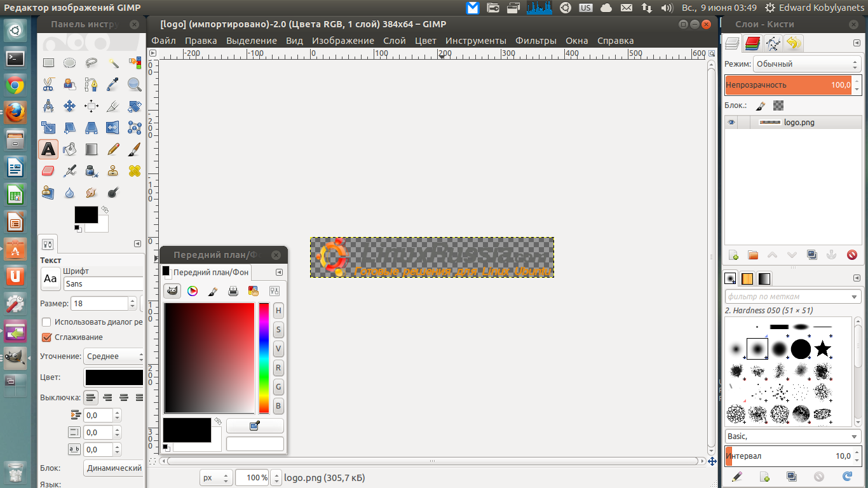Left-justify text with first 'Выключка' button
Viewport: 868px width, 488px height.
(x=92, y=398)
